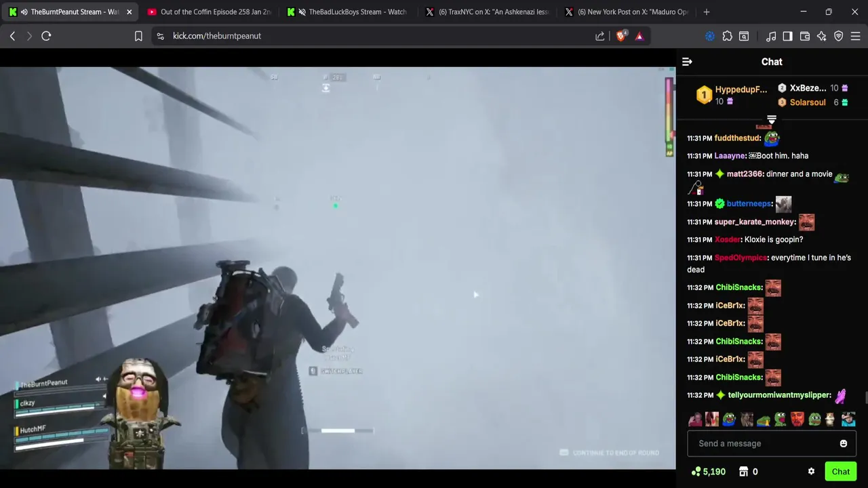View the 5,190 channel points balance

click(709, 472)
